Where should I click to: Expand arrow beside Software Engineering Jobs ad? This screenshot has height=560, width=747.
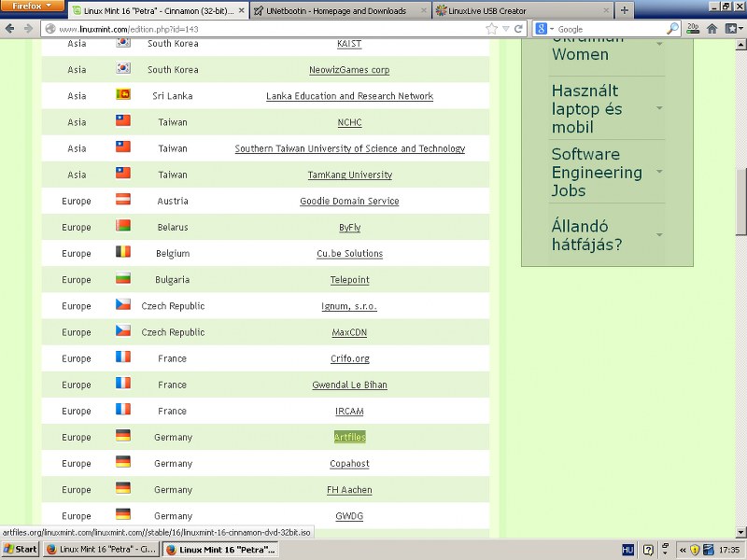click(x=659, y=172)
